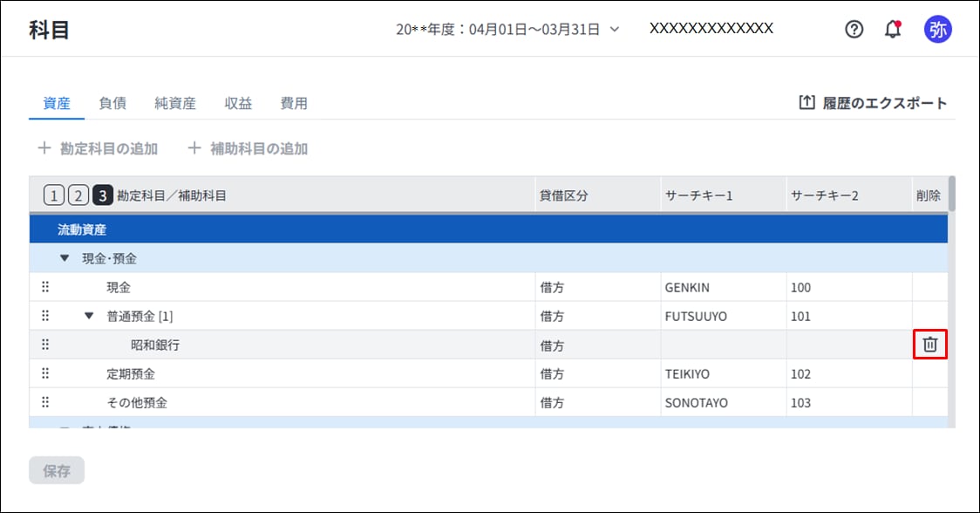Click 履歴のエクスポート export button
This screenshot has width=980, height=513.
[x=873, y=103]
